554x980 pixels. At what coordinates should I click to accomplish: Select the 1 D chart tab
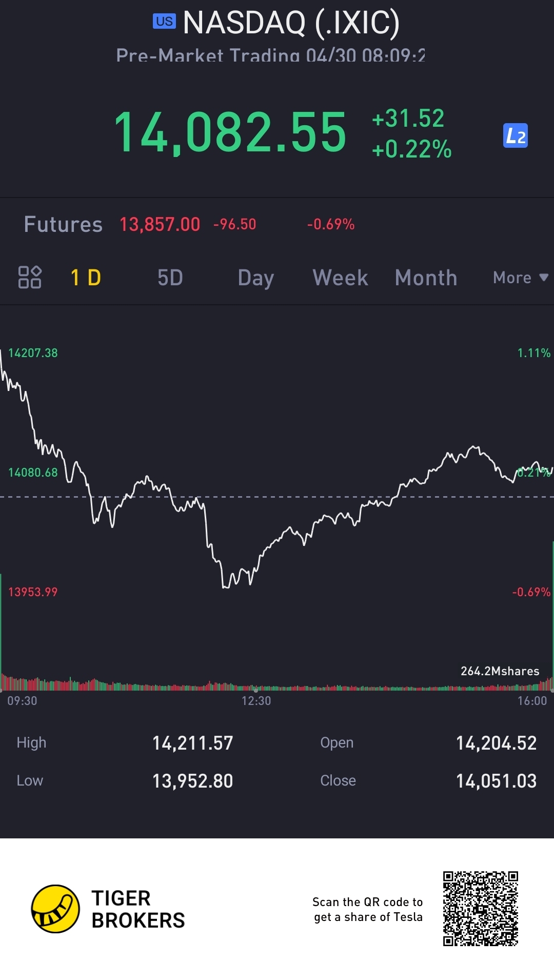pos(86,278)
